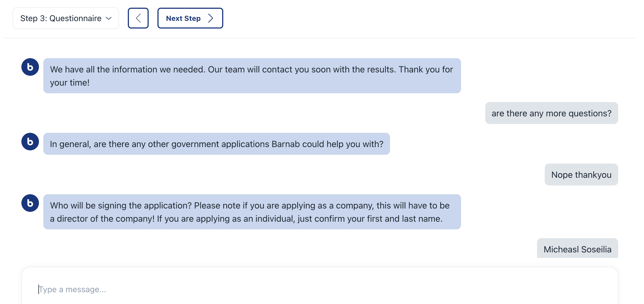This screenshot has height=304, width=644.
Task: Click the chevron arrow beside Questionnaire
Action: [109, 18]
